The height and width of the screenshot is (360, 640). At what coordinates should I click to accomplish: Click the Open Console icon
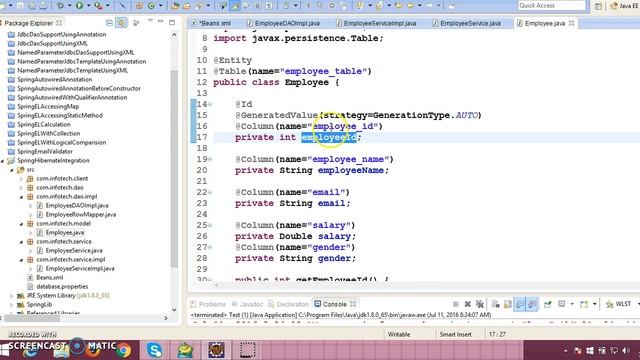pyautogui.click(x=584, y=304)
